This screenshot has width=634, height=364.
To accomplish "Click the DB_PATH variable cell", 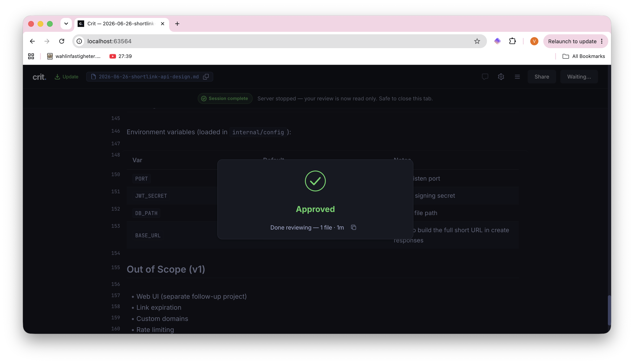I will coord(146,213).
